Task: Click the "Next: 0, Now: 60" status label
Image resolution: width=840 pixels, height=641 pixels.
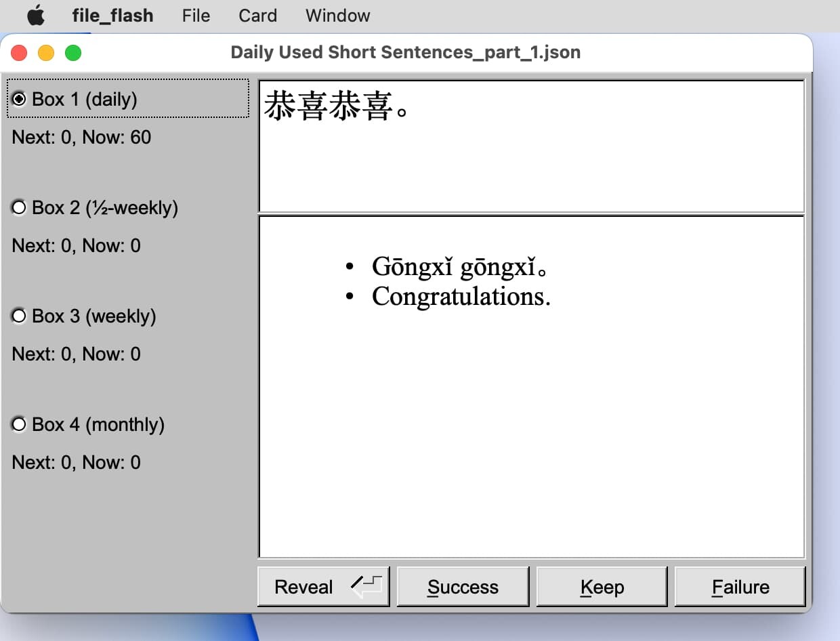Action: tap(81, 138)
